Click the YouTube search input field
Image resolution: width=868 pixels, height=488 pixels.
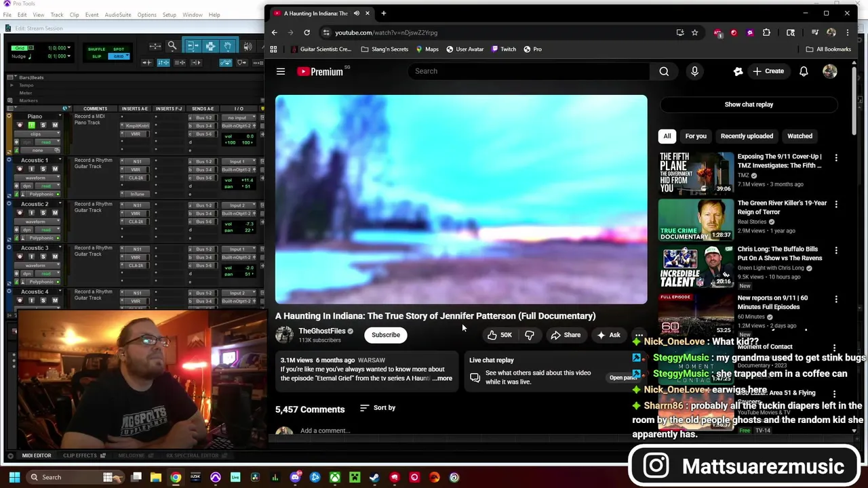point(529,71)
